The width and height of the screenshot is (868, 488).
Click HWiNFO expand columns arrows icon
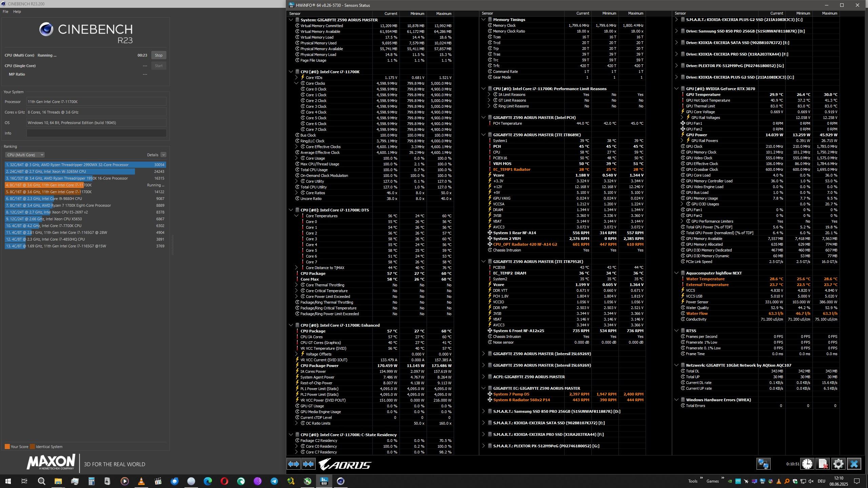(293, 464)
